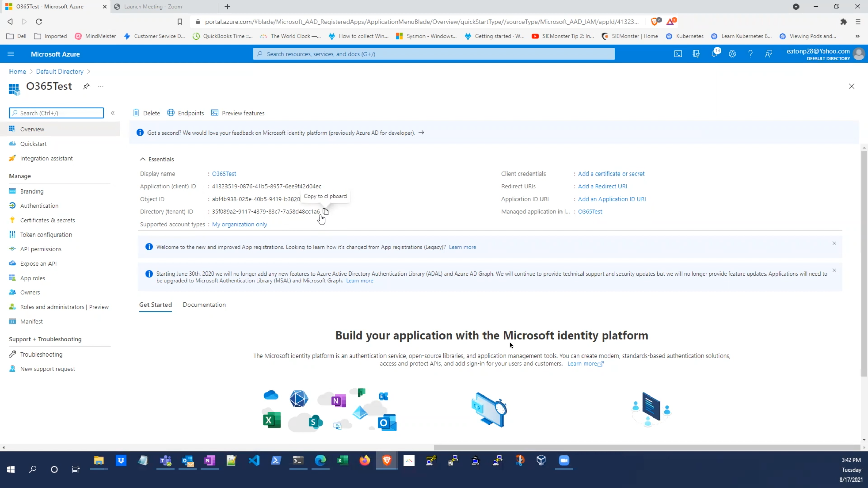Open the Endpoints globe icon
The width and height of the screenshot is (868, 488).
pos(171,113)
